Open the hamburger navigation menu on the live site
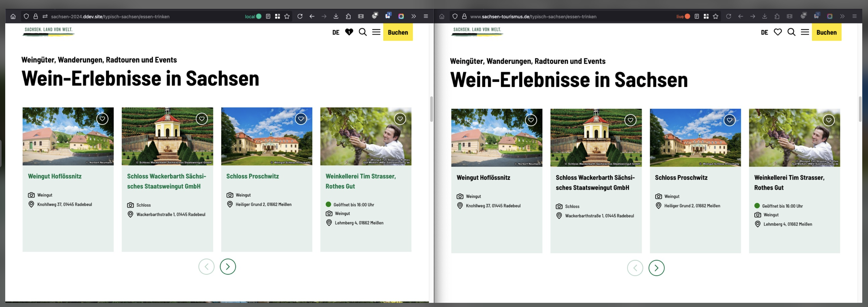The width and height of the screenshot is (868, 307). [x=805, y=32]
